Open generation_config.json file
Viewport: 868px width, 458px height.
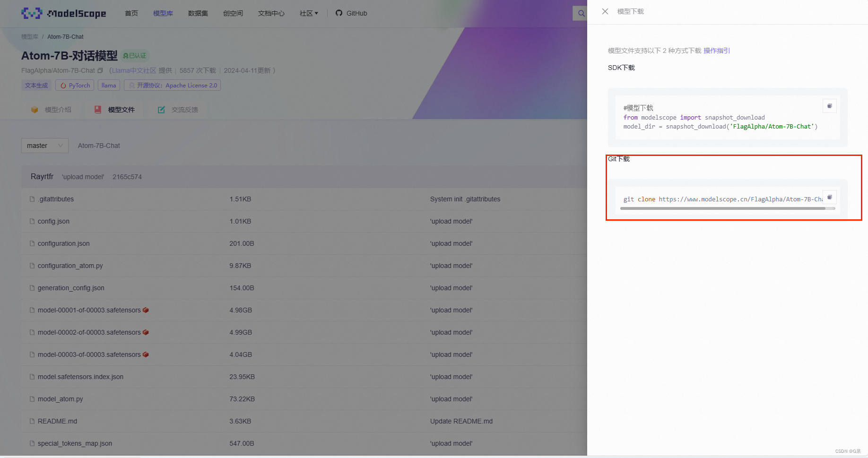tap(71, 288)
